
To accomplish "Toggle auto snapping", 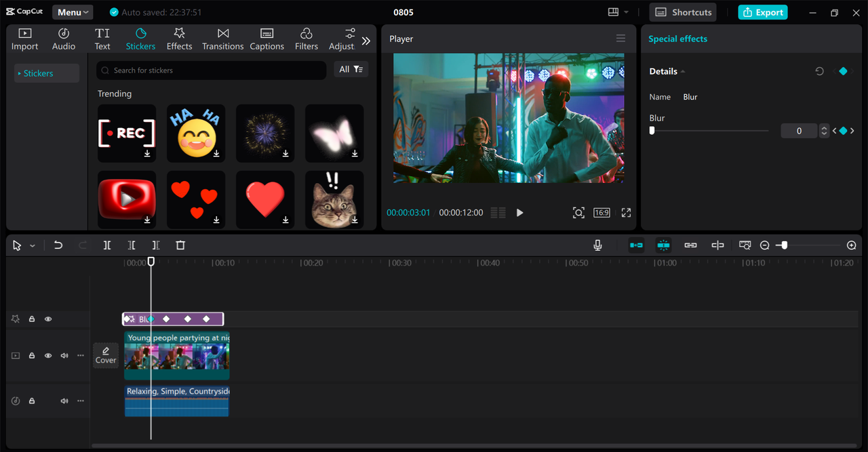I will pos(663,245).
